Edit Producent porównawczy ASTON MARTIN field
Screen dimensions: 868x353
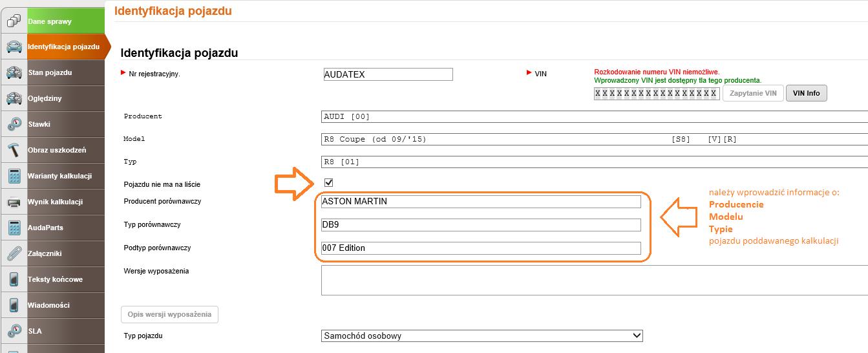click(x=481, y=201)
